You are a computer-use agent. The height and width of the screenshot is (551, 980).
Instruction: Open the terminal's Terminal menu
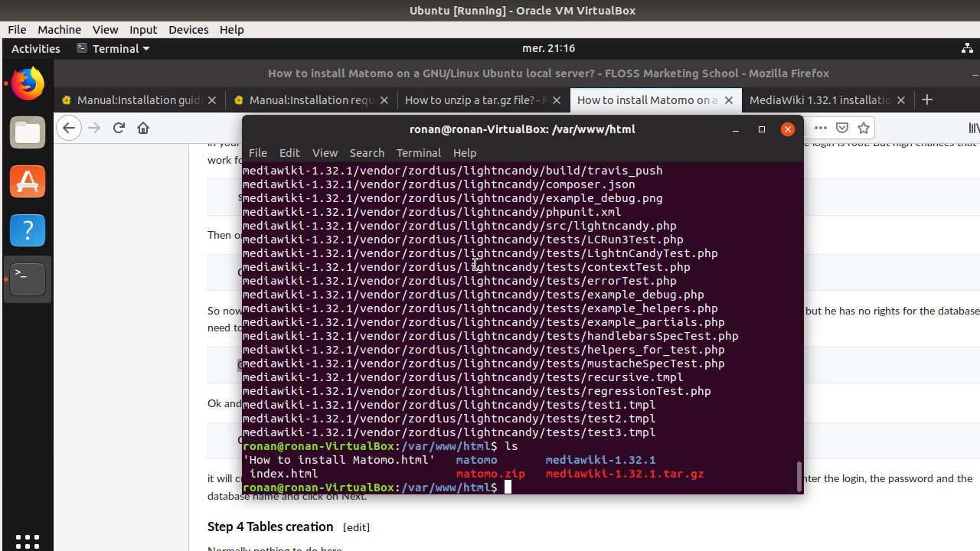(418, 153)
